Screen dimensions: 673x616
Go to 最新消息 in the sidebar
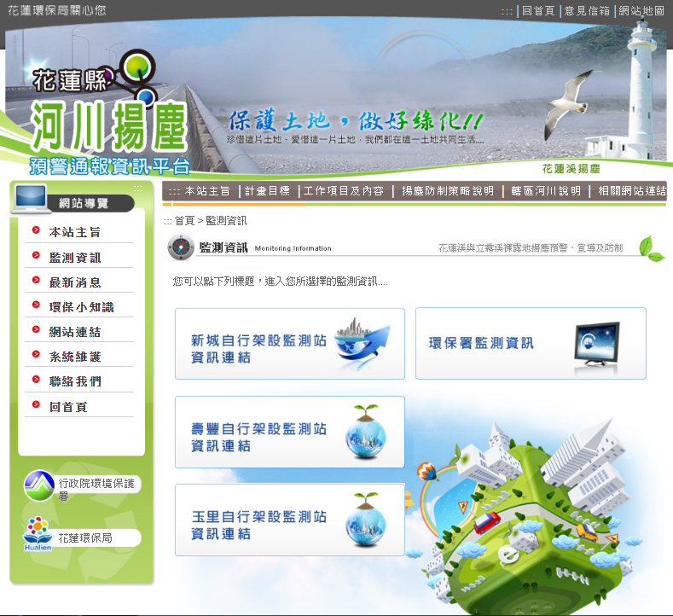point(75,282)
